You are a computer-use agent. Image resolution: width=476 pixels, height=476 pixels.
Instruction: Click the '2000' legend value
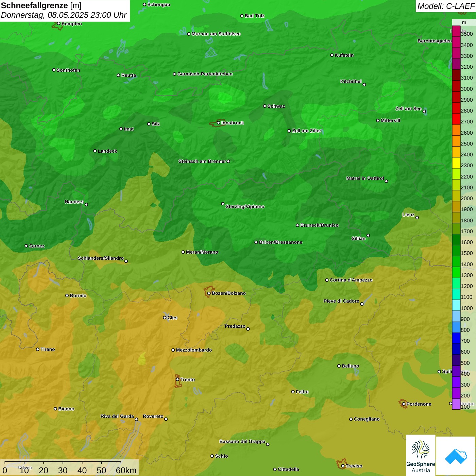(467, 198)
